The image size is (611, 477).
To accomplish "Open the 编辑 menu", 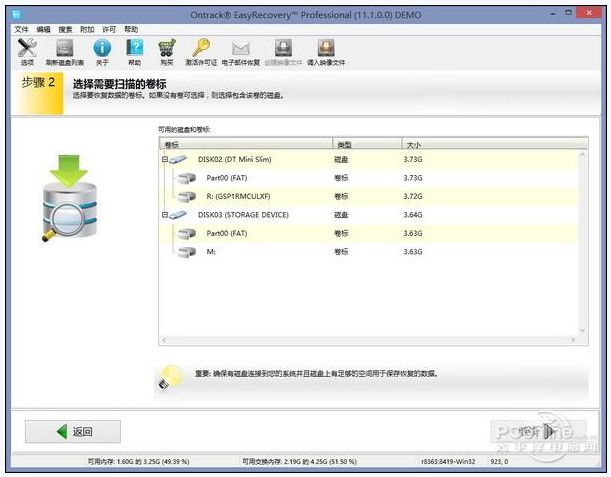I will 43,30.
